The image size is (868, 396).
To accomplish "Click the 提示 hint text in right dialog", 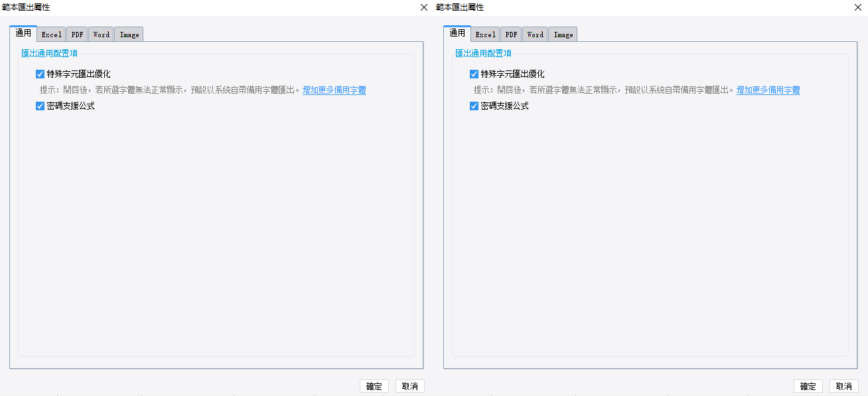I will click(605, 90).
